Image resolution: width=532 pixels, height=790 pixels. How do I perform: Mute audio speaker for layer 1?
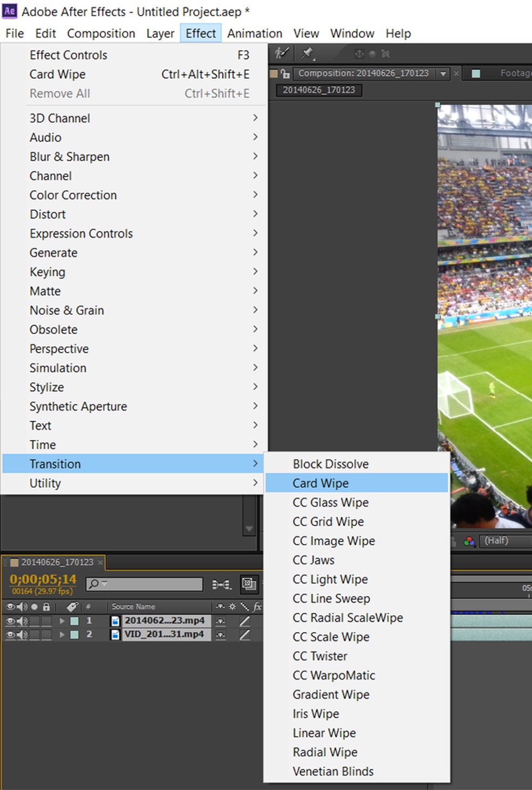[x=22, y=621]
